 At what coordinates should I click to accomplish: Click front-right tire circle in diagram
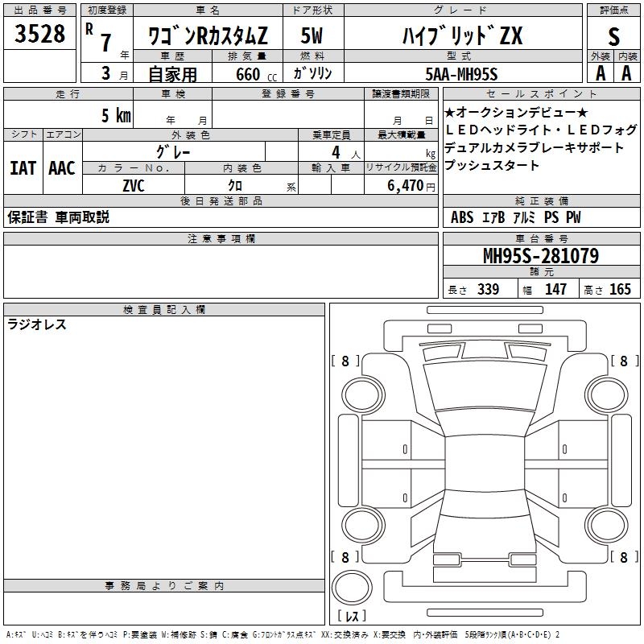click(x=607, y=395)
